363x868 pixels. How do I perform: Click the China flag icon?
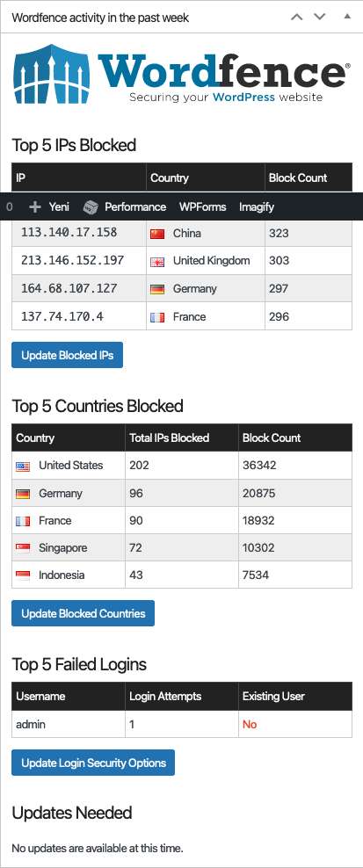[x=157, y=234]
